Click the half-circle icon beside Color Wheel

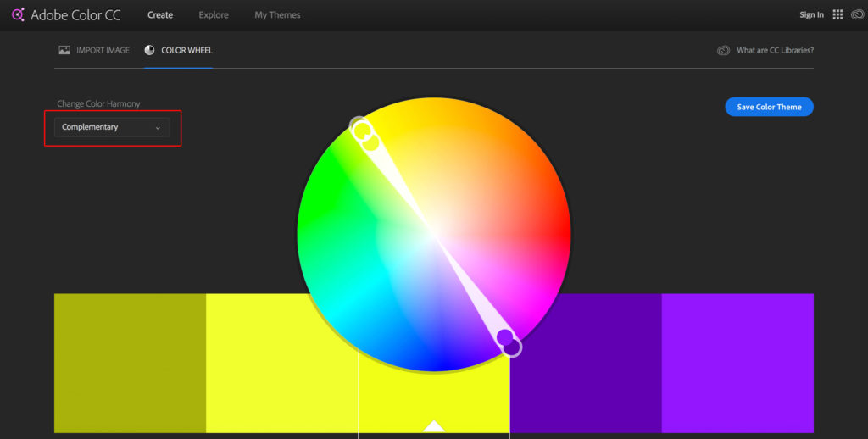(x=150, y=51)
